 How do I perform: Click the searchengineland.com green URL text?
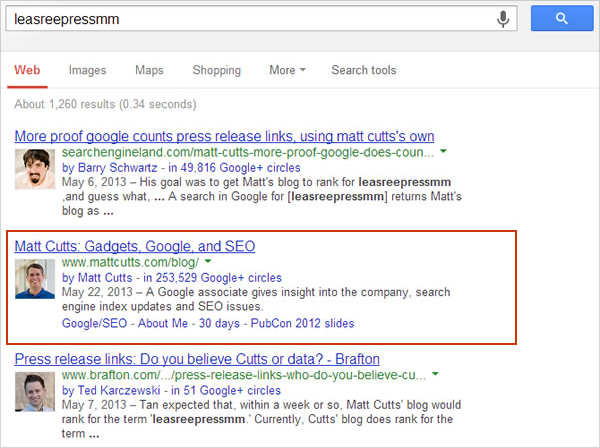[x=248, y=152]
